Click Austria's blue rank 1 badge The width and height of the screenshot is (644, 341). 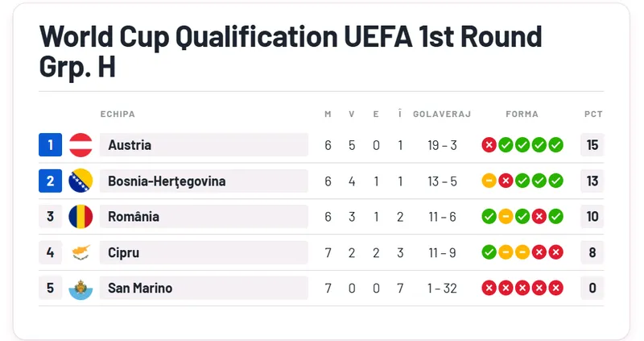(x=50, y=145)
